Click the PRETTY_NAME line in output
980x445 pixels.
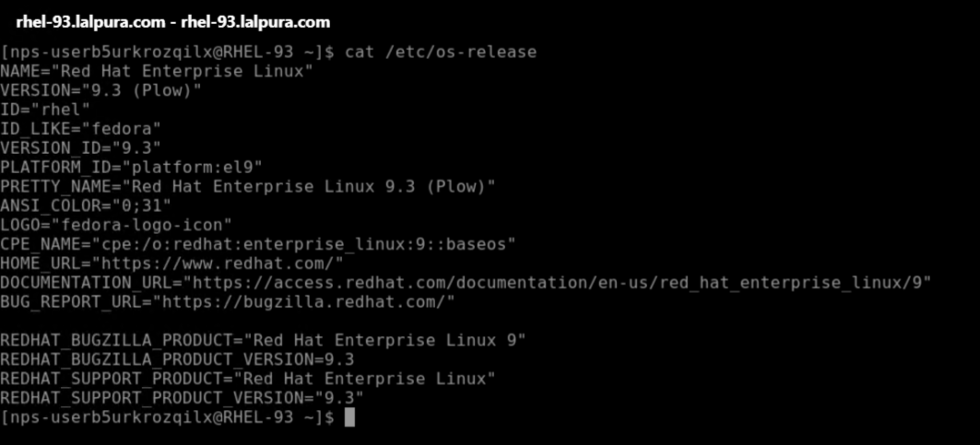pyautogui.click(x=247, y=186)
